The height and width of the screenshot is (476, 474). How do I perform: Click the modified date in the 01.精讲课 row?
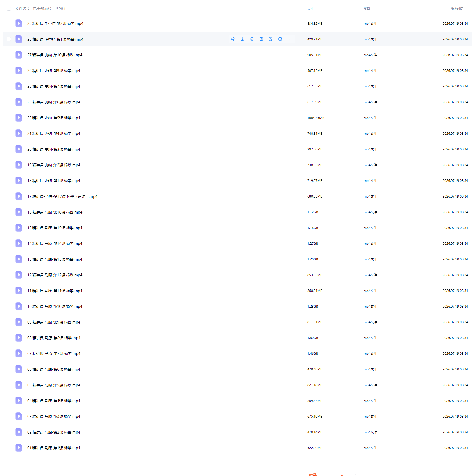pyautogui.click(x=455, y=448)
